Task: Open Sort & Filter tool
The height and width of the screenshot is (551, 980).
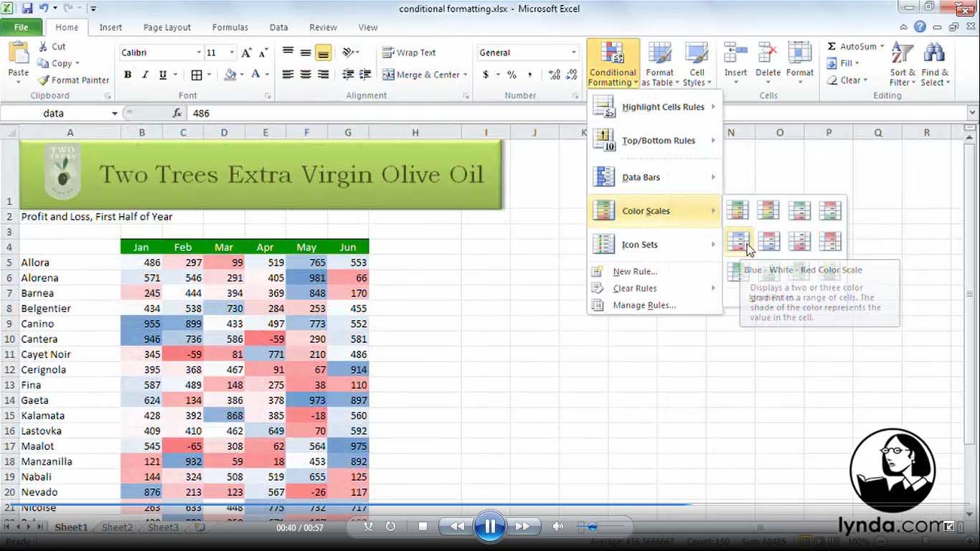Action: pyautogui.click(x=902, y=64)
